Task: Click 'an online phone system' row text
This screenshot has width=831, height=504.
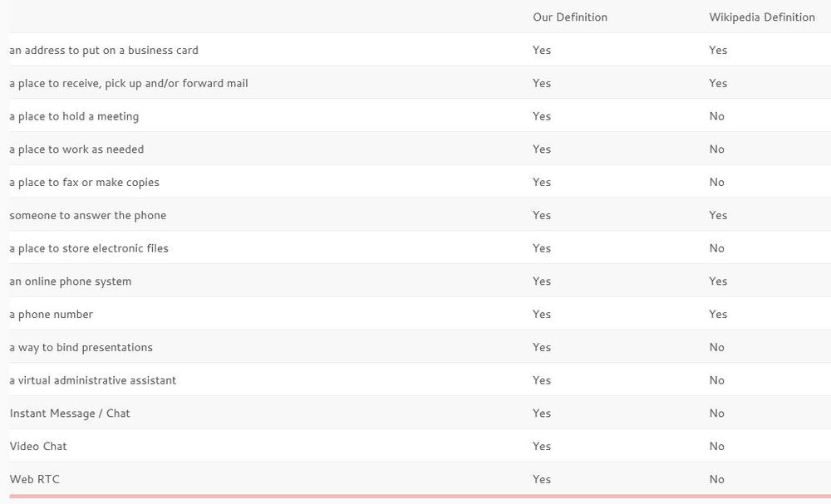Action: pos(71,281)
